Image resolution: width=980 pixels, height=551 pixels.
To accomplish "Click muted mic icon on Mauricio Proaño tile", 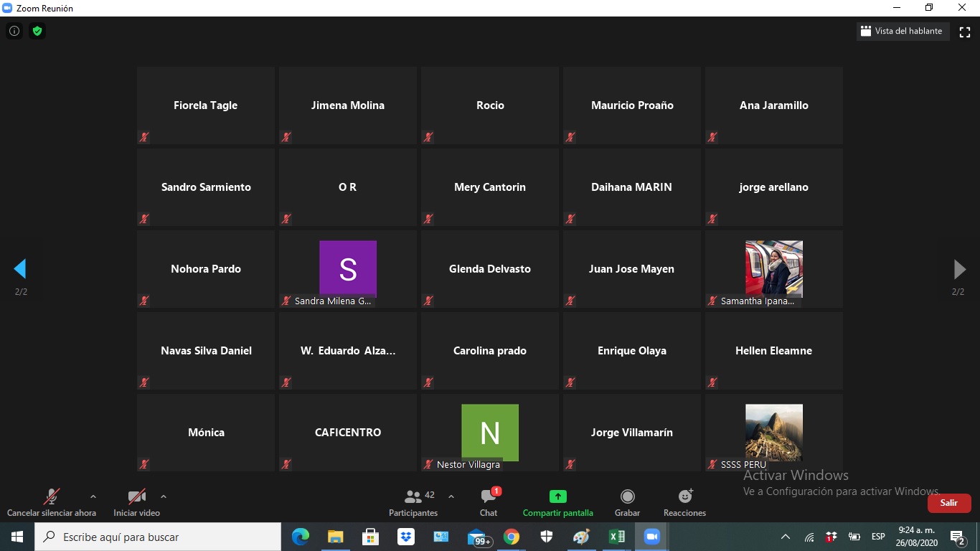I will 570,137.
